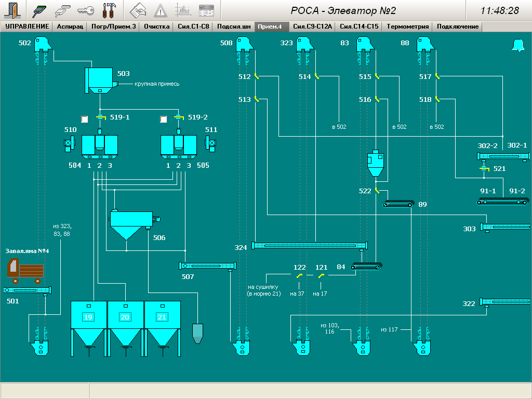The height and width of the screenshot is (399, 532).
Task: Toggle flap valve 522
Action: click(x=378, y=191)
